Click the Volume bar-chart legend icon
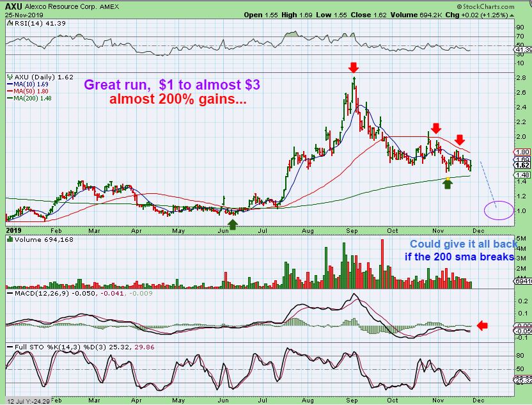Viewport: 532px width, 405px height. point(10,240)
